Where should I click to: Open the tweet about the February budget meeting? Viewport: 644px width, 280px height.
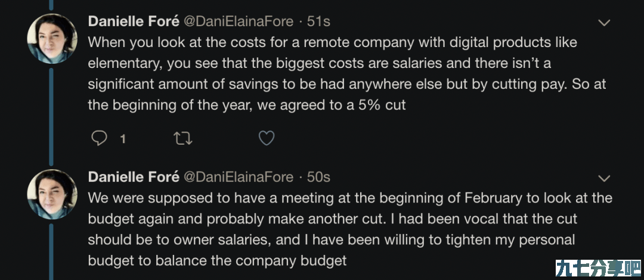pyautogui.click(x=350, y=229)
